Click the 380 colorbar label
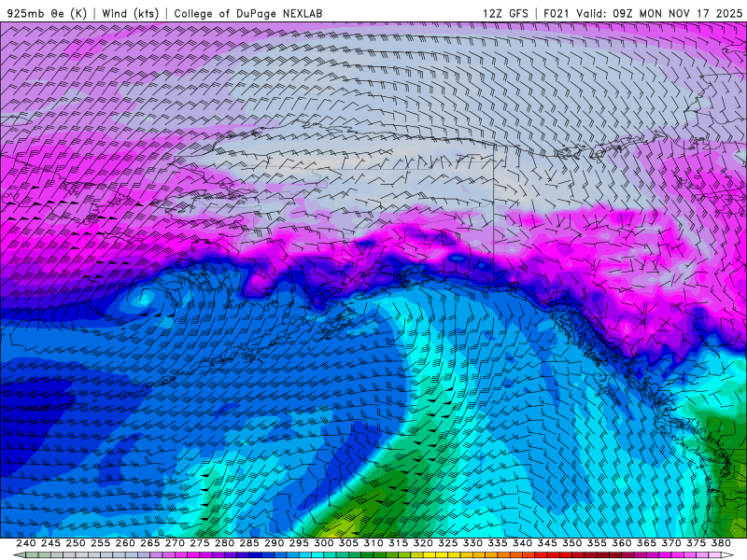Viewport: 747px width, 560px height. (721, 543)
